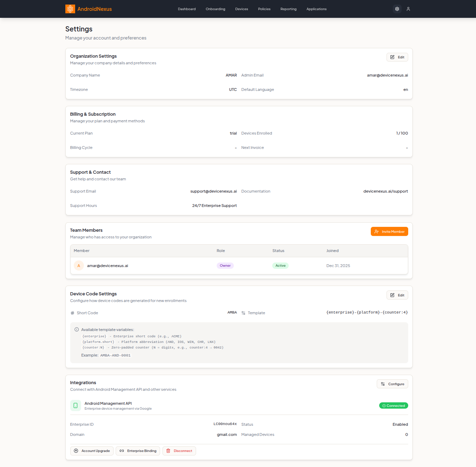Switch to the Devices page
This screenshot has width=476, height=467.
(241, 9)
